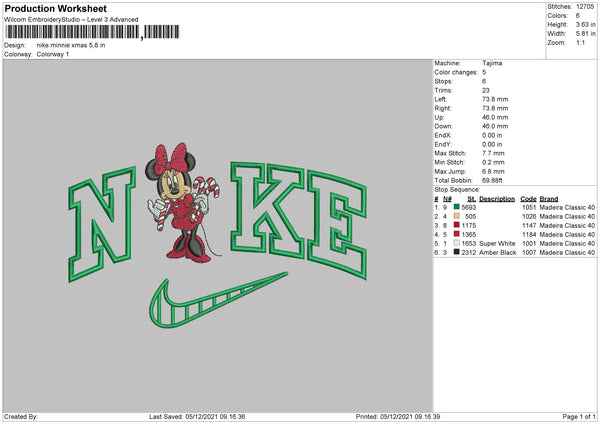Click stitch count 5693 in row 1
The width and height of the screenshot is (600, 424).
pos(468,207)
